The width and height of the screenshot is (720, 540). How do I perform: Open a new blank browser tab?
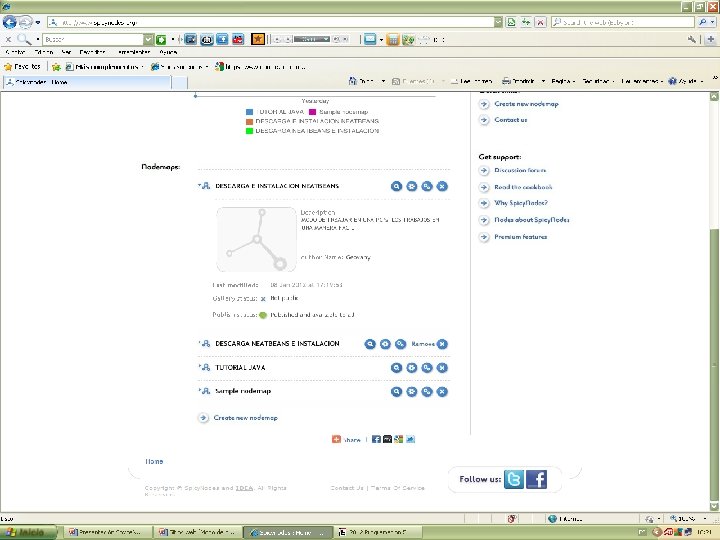coord(180,82)
